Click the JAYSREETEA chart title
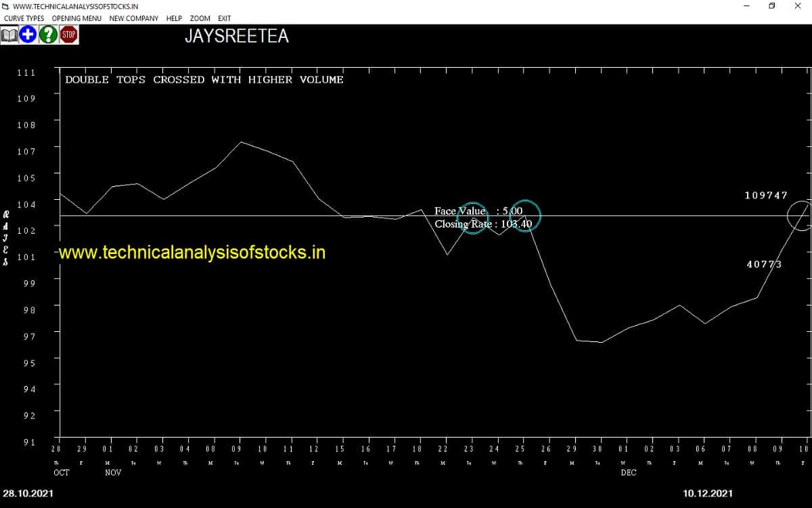The image size is (812, 508). tap(237, 36)
